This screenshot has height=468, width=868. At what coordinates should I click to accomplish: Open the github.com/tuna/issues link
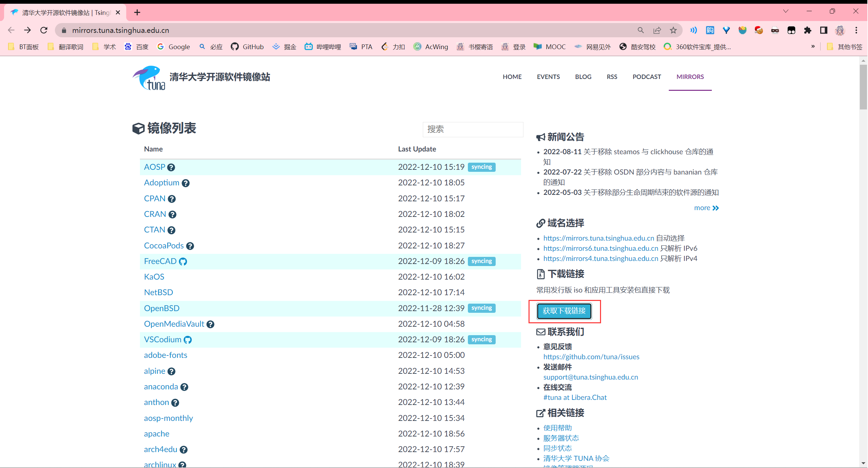tap(591, 357)
